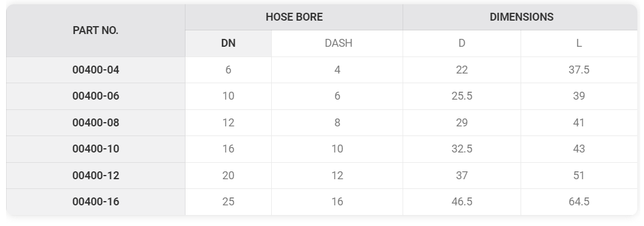Click the DN value 25 cell

coord(229,202)
